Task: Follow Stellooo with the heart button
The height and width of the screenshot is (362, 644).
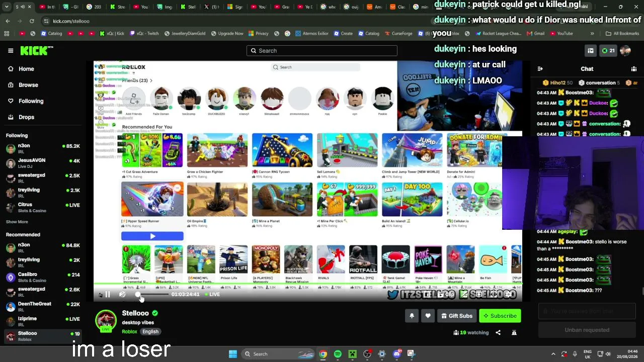Action: click(x=428, y=316)
